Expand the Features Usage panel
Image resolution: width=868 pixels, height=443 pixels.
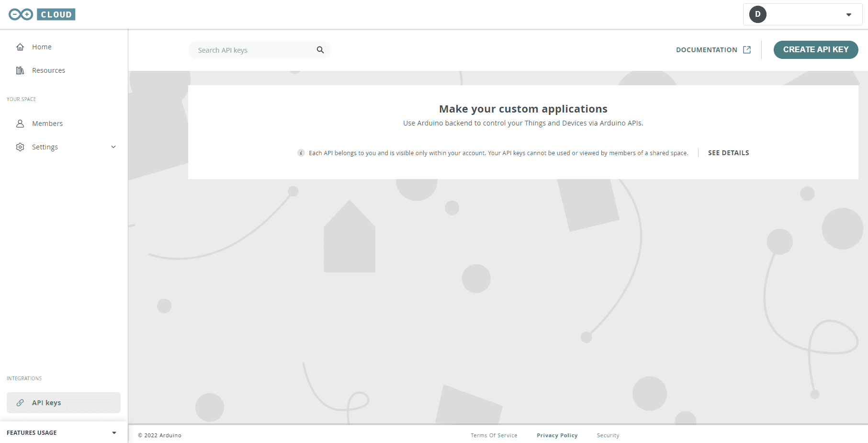114,433
